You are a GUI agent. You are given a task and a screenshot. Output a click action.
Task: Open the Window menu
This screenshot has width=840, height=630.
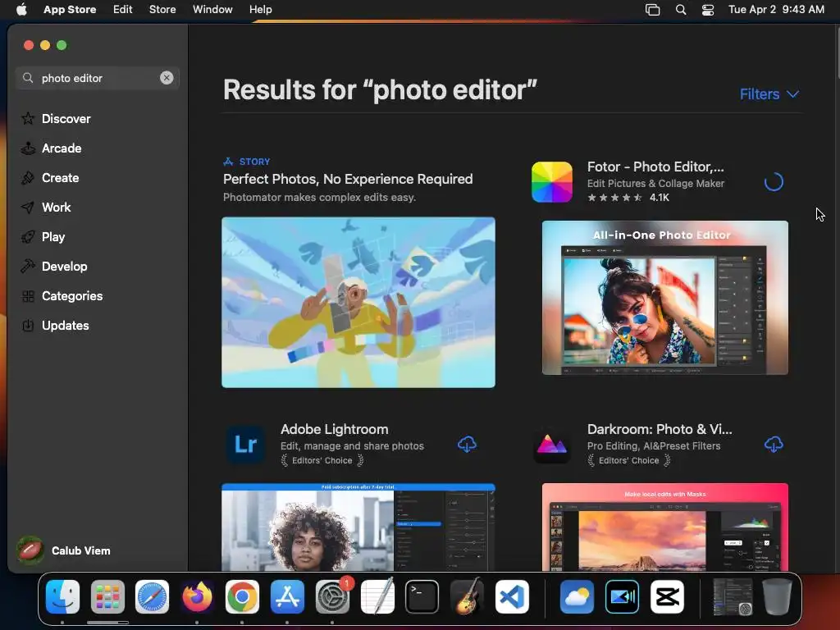[212, 9]
